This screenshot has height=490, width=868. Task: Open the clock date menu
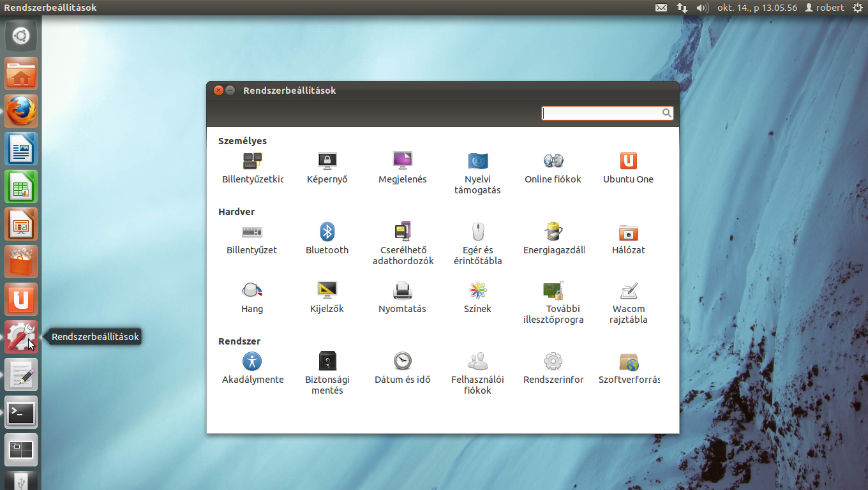(757, 8)
